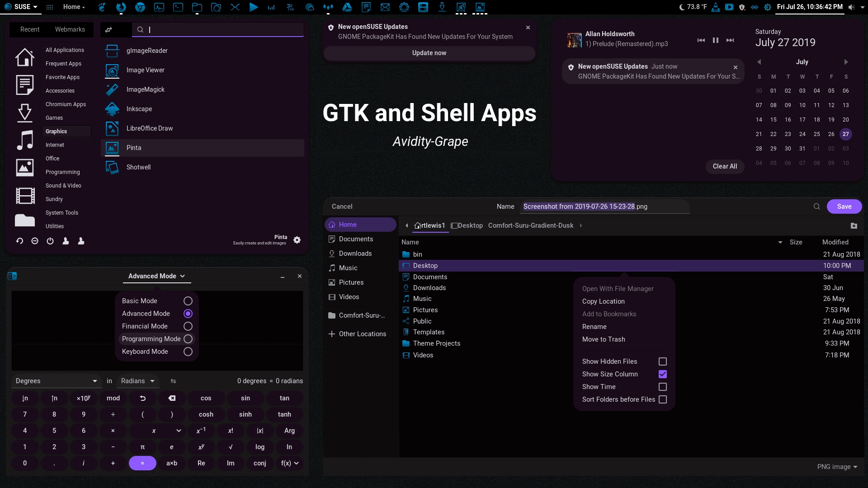Enable the Show Time checkbox
The height and width of the screenshot is (488, 868).
click(x=663, y=387)
